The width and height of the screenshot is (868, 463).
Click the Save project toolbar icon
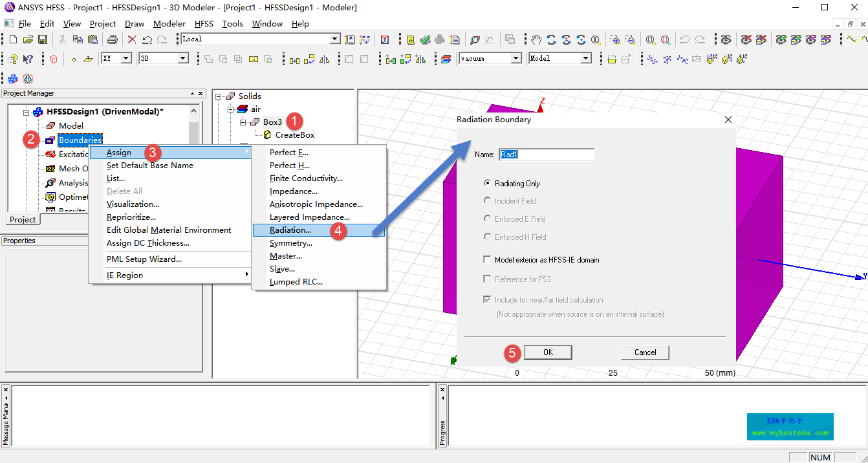pyautogui.click(x=43, y=39)
